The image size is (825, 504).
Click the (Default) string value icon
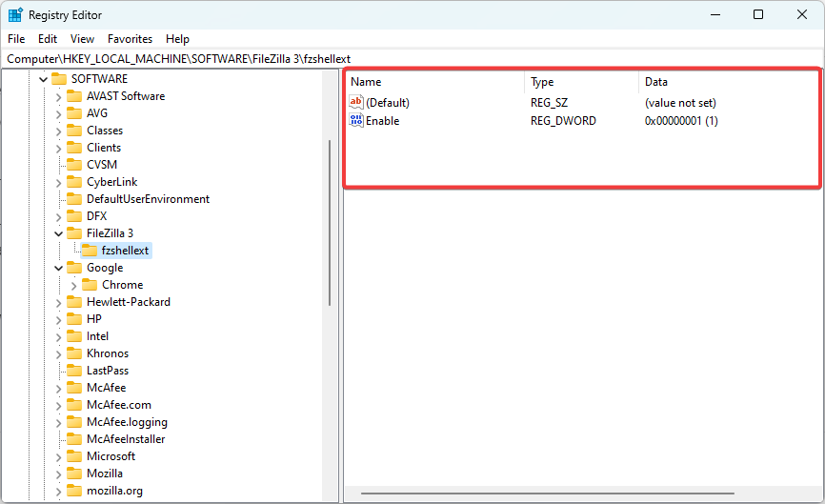click(356, 103)
